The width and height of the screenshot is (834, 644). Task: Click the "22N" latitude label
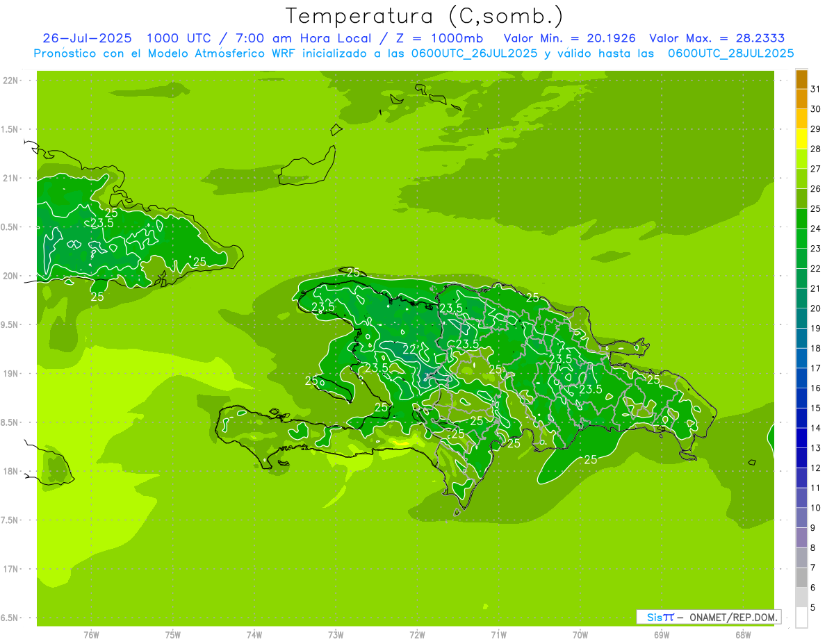(x=10, y=81)
